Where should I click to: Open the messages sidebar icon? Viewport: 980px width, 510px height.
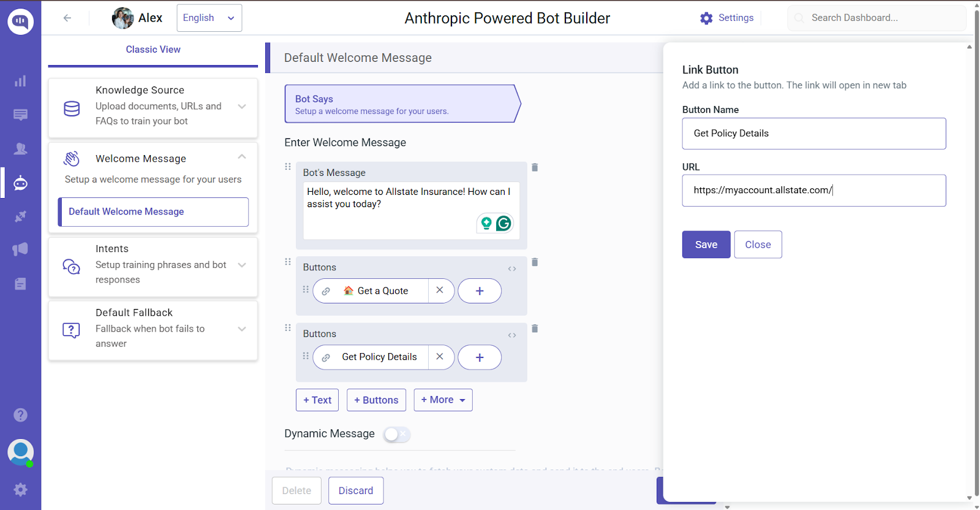tap(20, 115)
